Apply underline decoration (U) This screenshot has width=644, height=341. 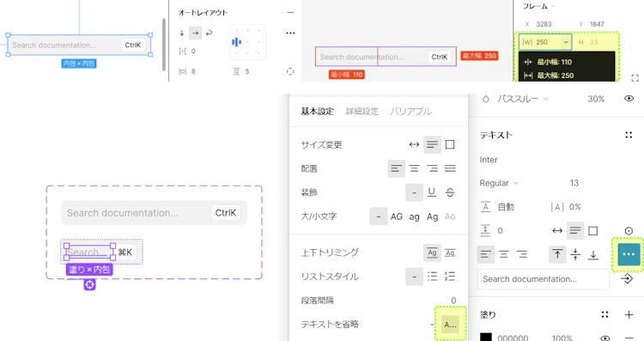pos(432,192)
